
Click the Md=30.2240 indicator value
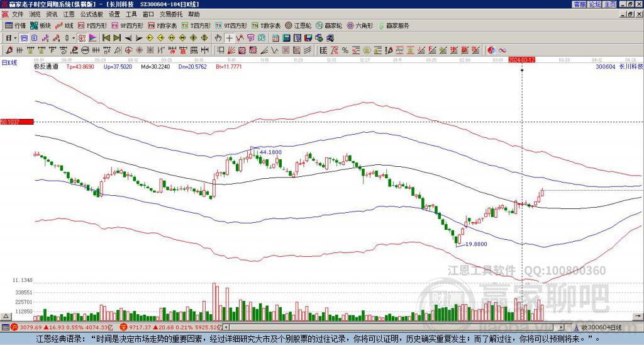click(x=155, y=66)
